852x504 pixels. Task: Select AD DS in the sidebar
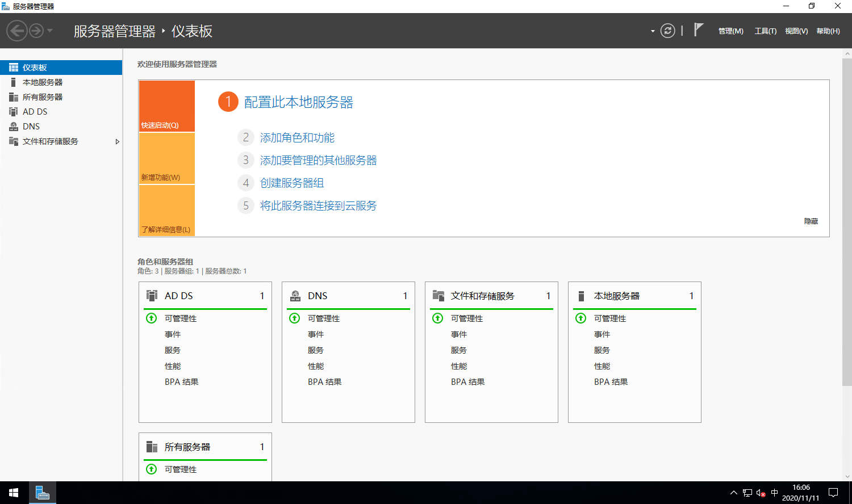coord(61,112)
